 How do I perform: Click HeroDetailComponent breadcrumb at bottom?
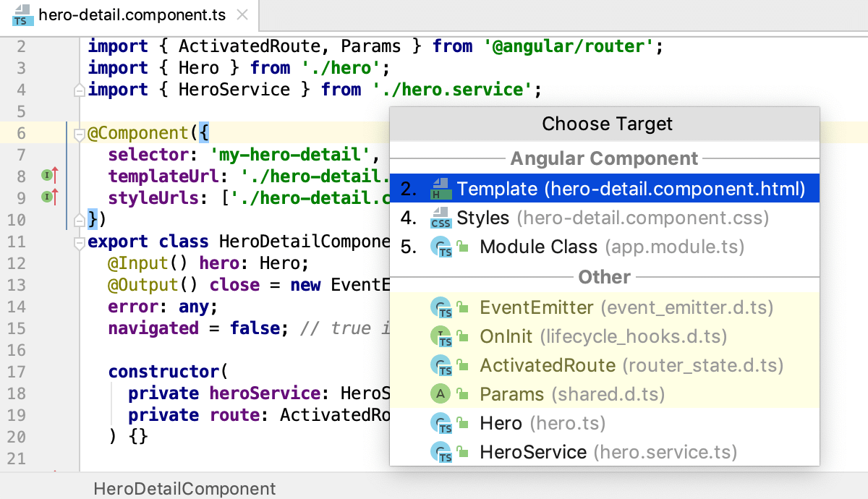coord(184,489)
